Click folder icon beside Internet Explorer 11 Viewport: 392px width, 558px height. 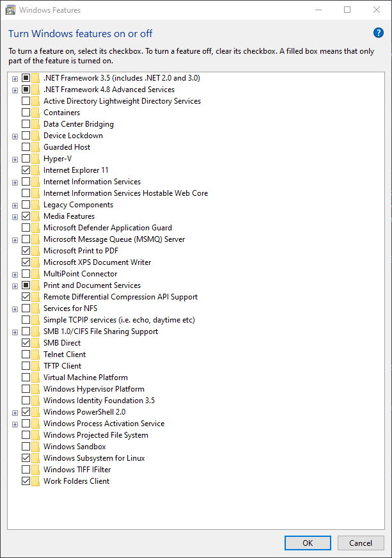(35, 170)
